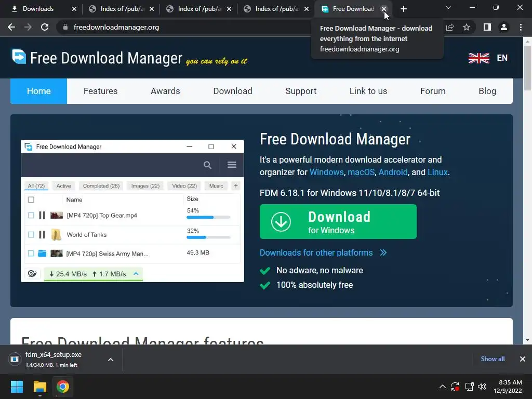Image resolution: width=532 pixels, height=399 pixels.
Task: Click the Chrome taskbar icon
Action: coord(63,387)
